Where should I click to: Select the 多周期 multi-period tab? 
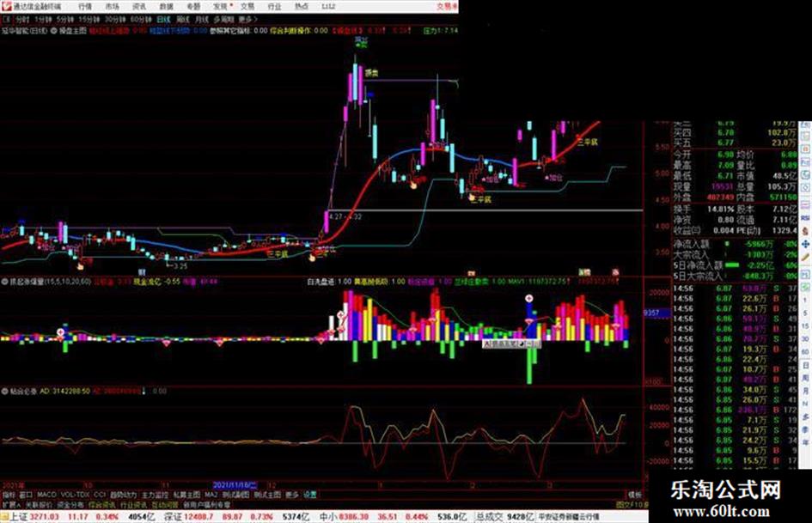pyautogui.click(x=223, y=20)
